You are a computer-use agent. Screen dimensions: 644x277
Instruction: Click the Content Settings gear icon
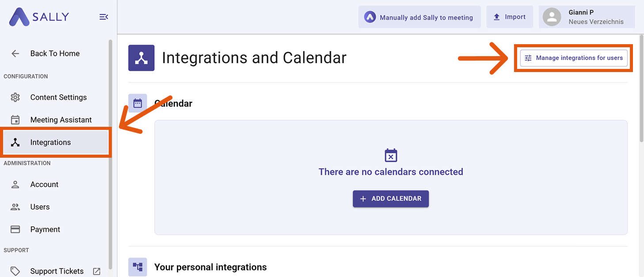(15, 97)
